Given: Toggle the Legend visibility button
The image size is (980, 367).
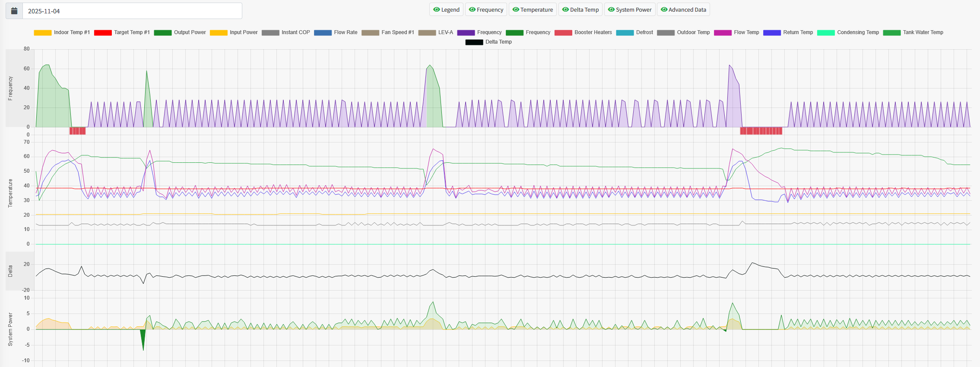Looking at the screenshot, I should [446, 9].
